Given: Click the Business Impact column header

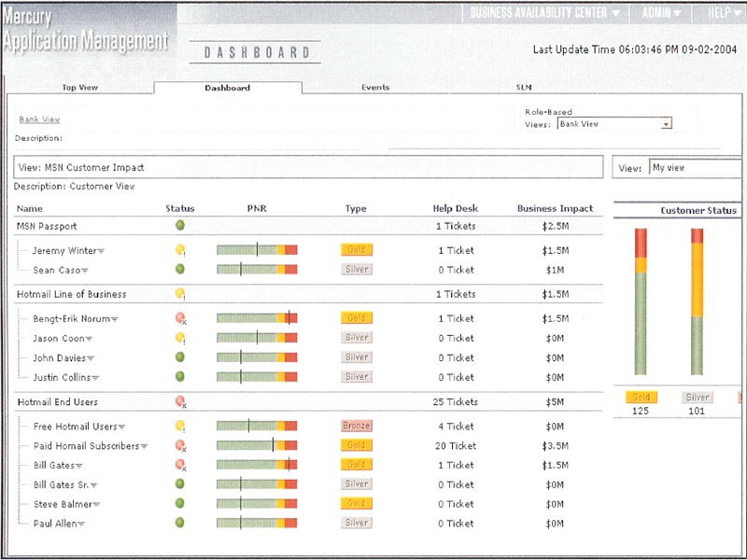Looking at the screenshot, I should tap(555, 208).
